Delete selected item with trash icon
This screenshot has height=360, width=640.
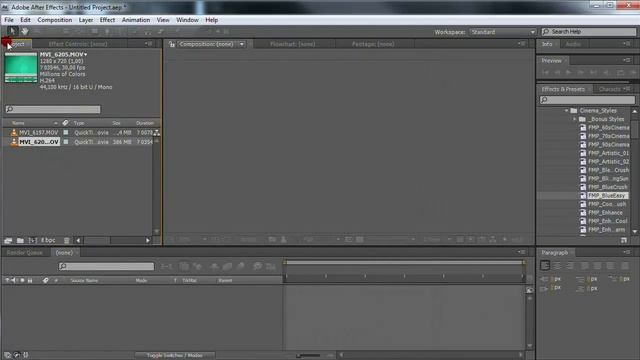click(67, 240)
